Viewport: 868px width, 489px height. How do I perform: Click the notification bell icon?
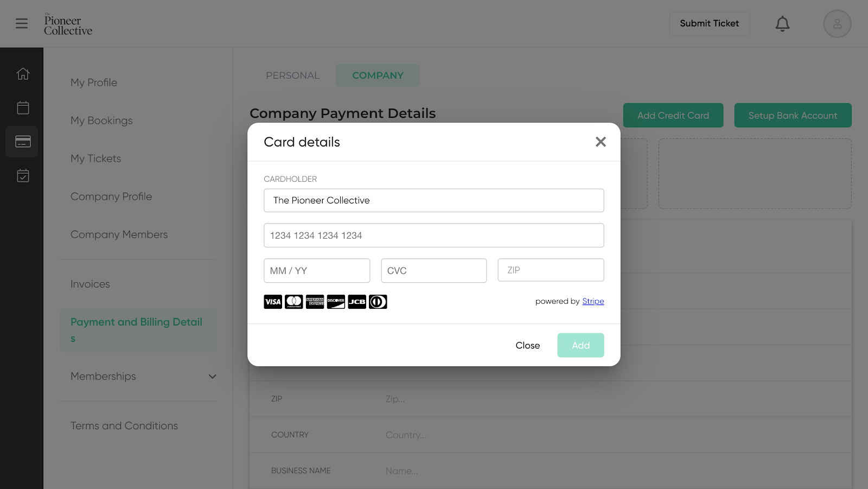coord(782,24)
